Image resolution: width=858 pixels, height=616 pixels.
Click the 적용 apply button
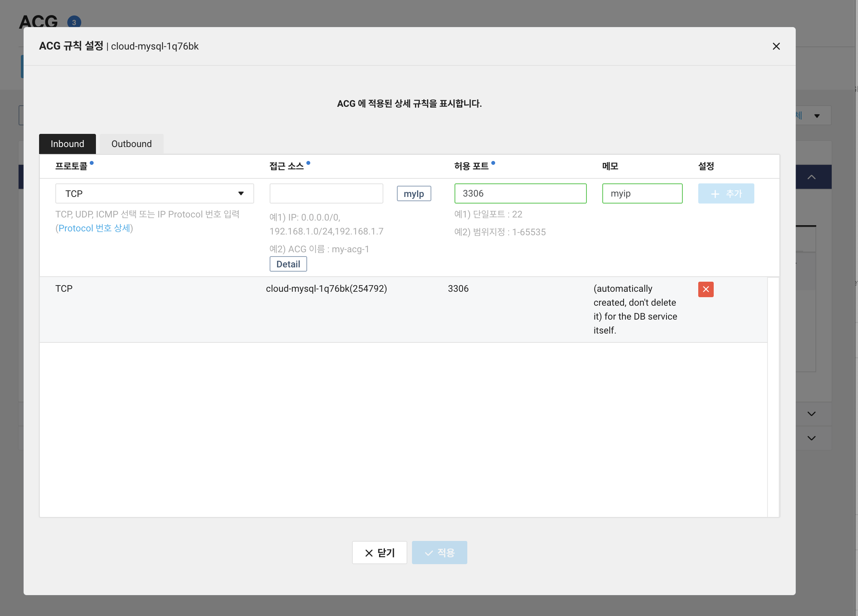[439, 553]
